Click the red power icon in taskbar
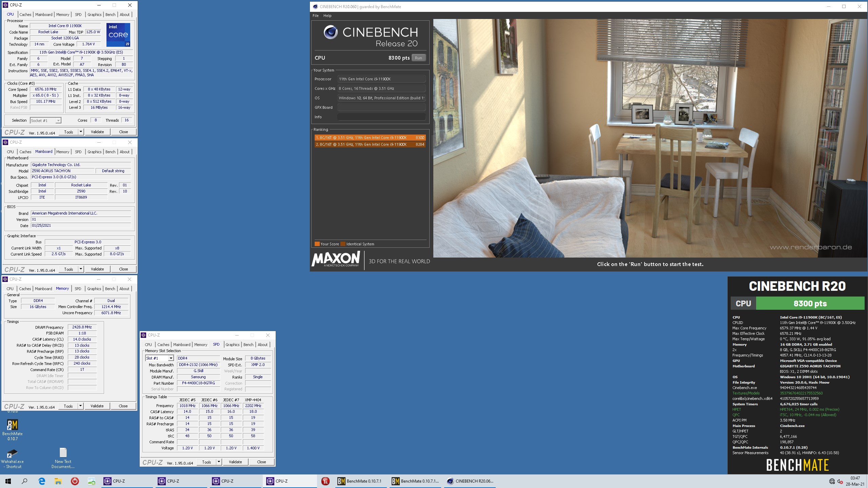This screenshot has width=868, height=488. pyautogui.click(x=75, y=481)
